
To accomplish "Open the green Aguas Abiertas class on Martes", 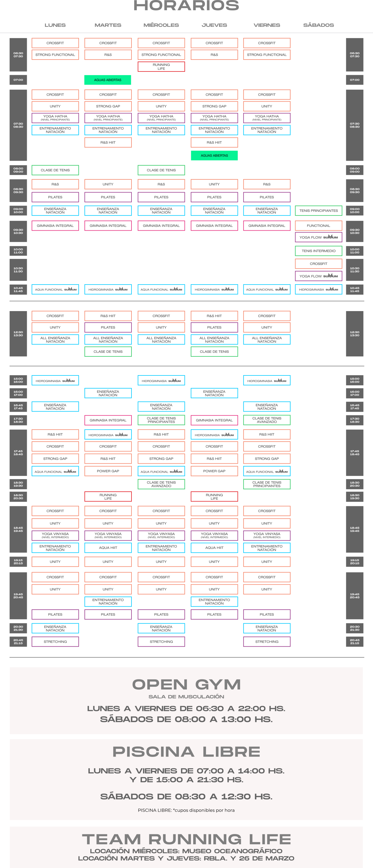I will (108, 80).
